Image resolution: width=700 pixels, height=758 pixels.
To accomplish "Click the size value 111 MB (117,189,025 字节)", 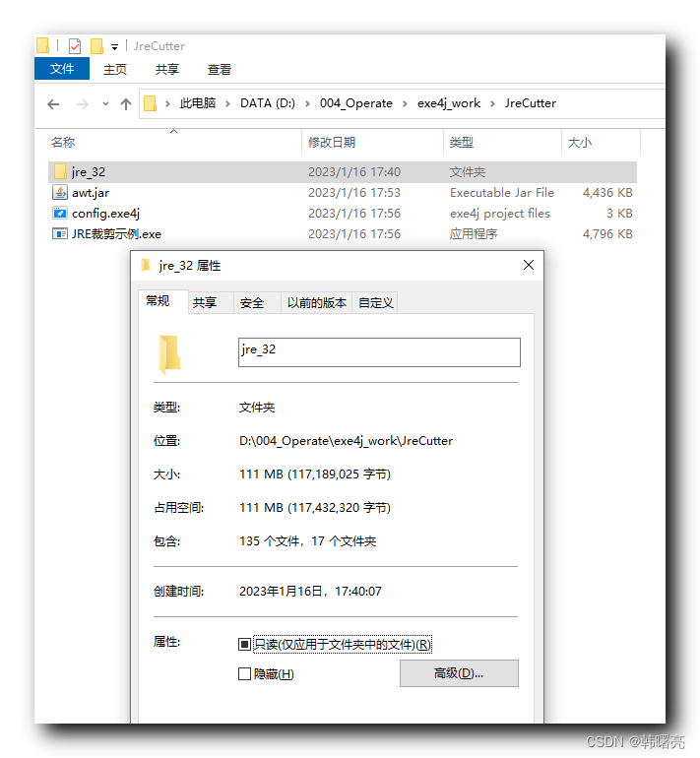I will pyautogui.click(x=315, y=474).
